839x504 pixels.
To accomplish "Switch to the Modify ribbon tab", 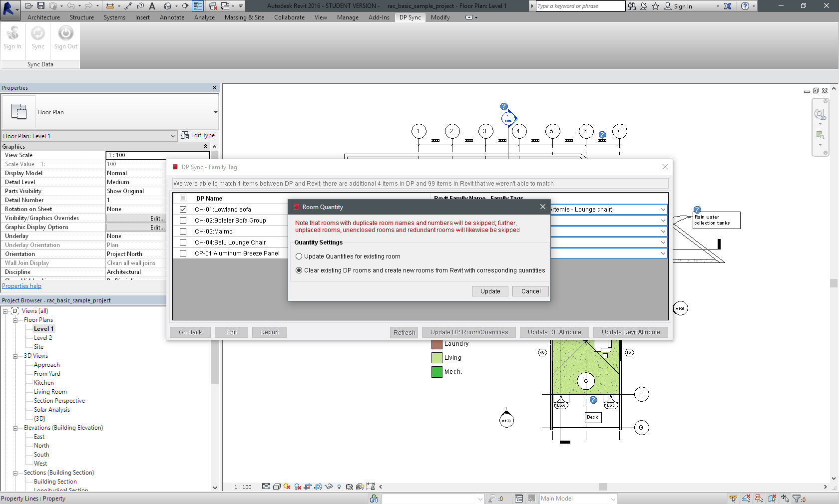I will coord(440,17).
